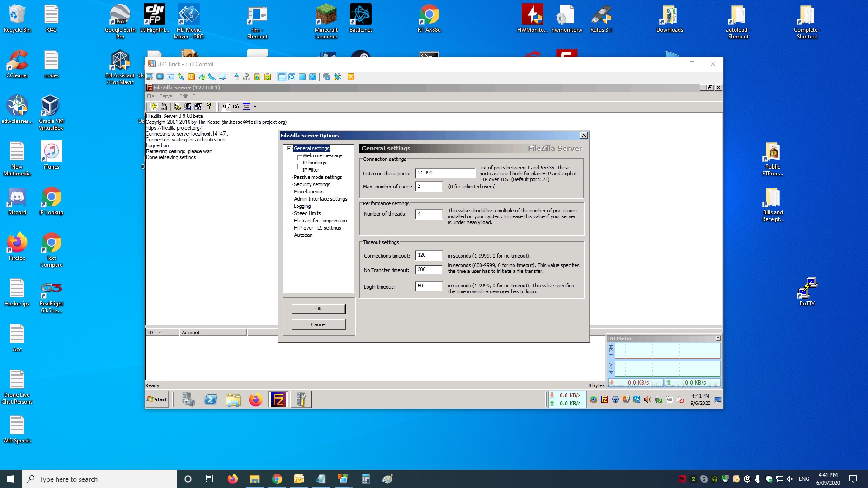This screenshot has height=488, width=868.
Task: Open Task View on Windows taskbar
Action: coord(209,479)
